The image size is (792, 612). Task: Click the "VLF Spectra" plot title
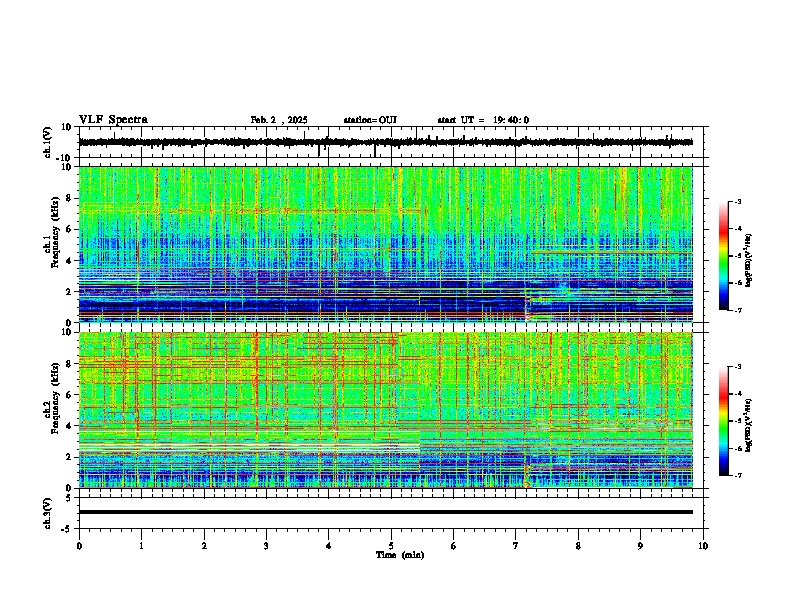(x=113, y=120)
